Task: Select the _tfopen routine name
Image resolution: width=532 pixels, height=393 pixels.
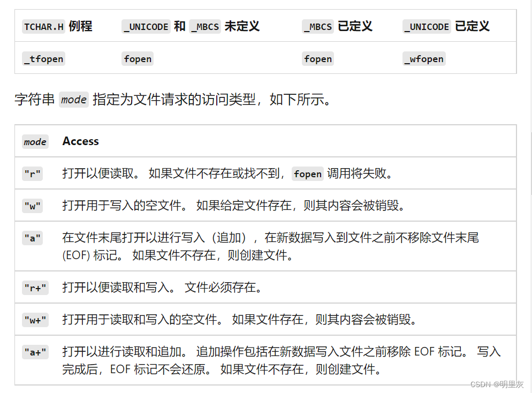Action: click(43, 59)
